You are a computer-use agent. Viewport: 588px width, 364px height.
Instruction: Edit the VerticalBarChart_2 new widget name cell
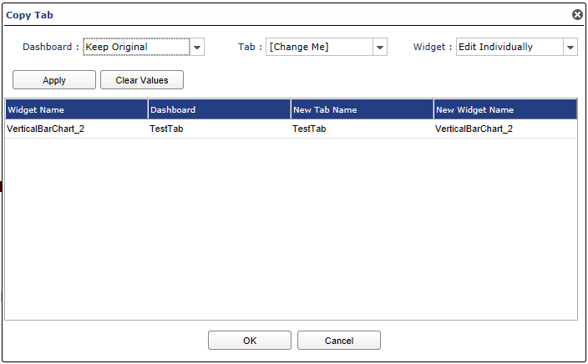click(x=505, y=129)
